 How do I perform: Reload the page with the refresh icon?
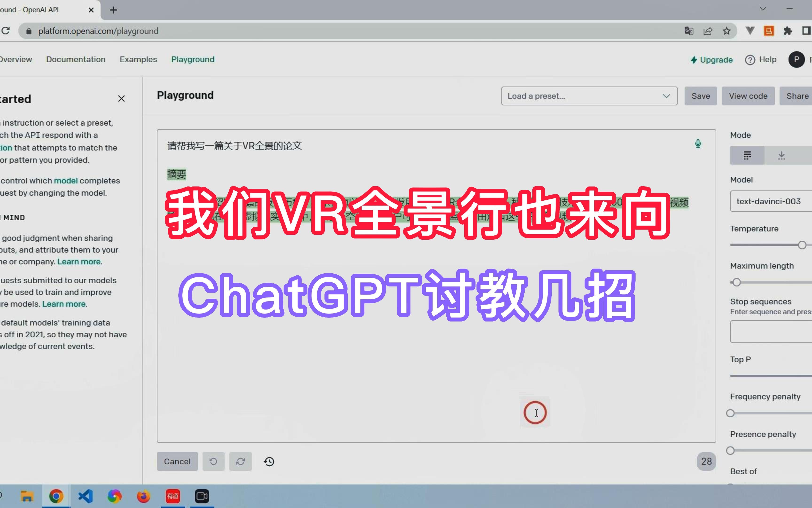[x=5, y=31]
